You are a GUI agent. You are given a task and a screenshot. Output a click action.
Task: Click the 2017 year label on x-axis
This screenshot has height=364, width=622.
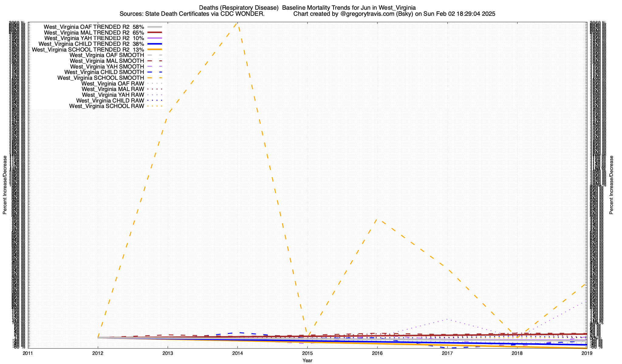point(447,353)
